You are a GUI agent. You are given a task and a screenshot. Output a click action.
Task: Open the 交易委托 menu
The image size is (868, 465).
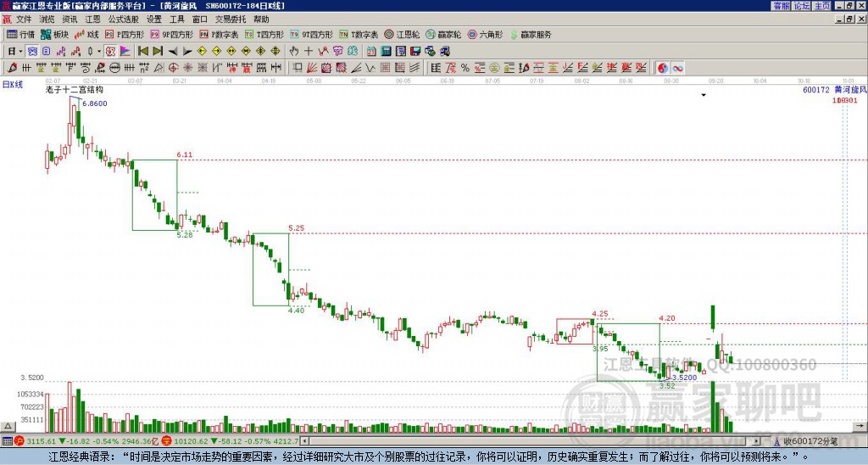point(231,20)
